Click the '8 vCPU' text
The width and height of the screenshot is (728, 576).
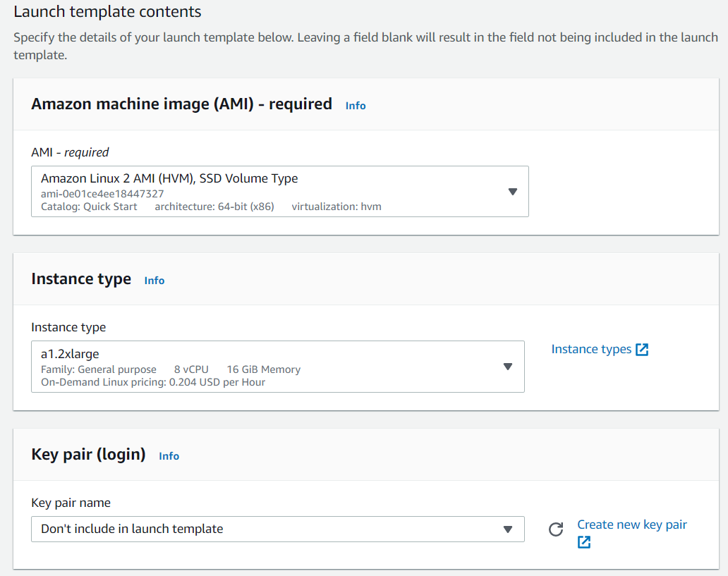[191, 369]
